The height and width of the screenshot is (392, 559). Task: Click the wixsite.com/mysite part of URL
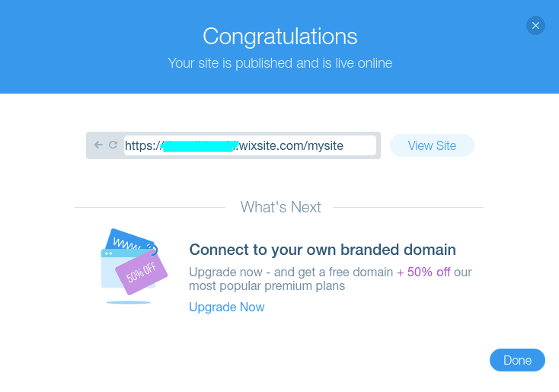point(291,145)
